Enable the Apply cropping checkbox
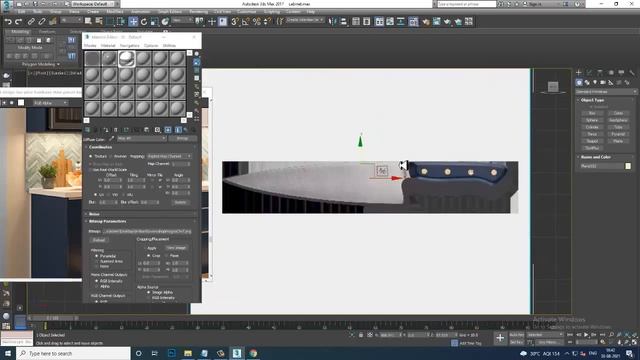This screenshot has width=640, height=360. (144, 248)
